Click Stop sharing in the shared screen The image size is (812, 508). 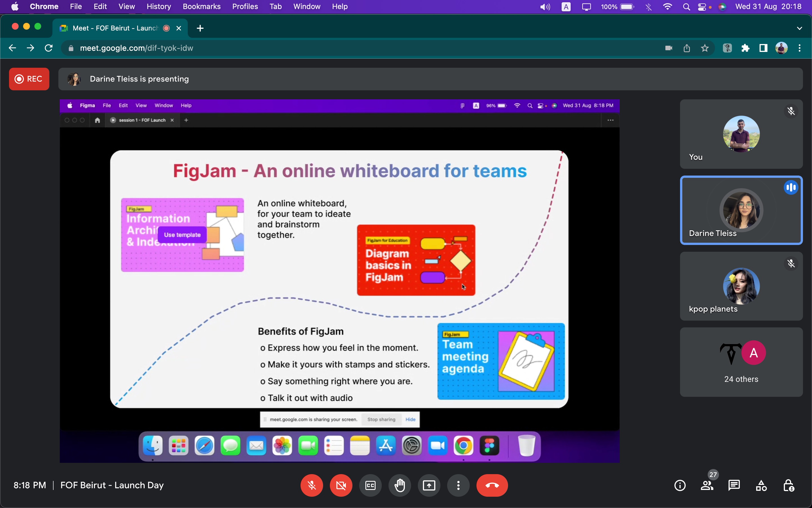coord(381,419)
